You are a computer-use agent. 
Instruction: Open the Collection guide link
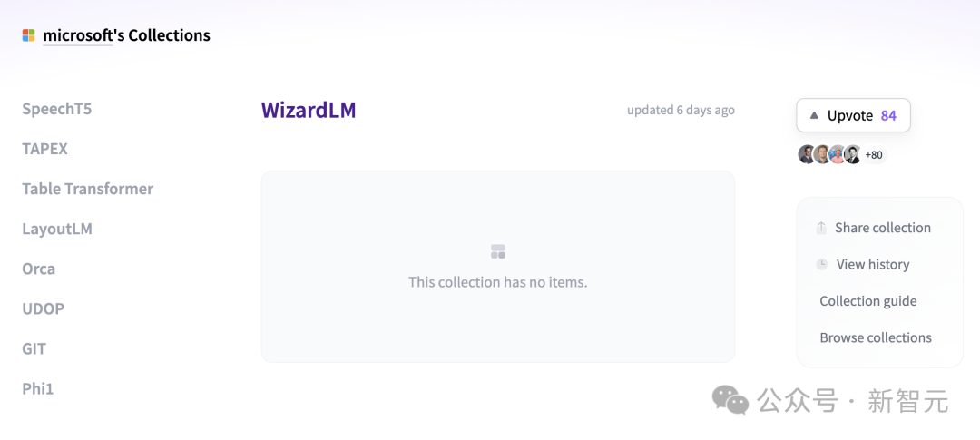coord(868,301)
